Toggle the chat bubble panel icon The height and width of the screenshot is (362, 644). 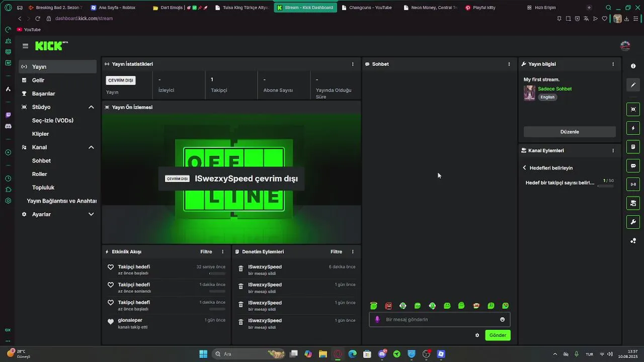[633, 165]
